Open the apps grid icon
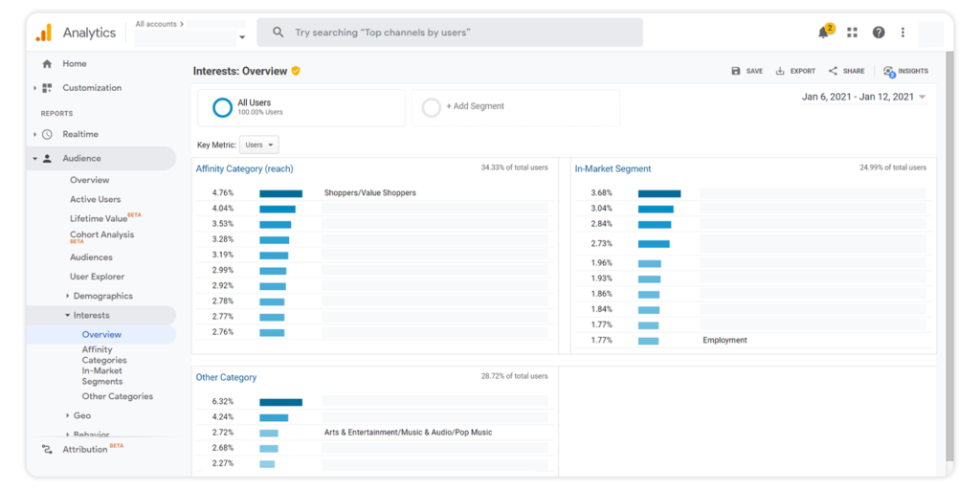Viewport: 980px width, 490px height. (x=852, y=33)
